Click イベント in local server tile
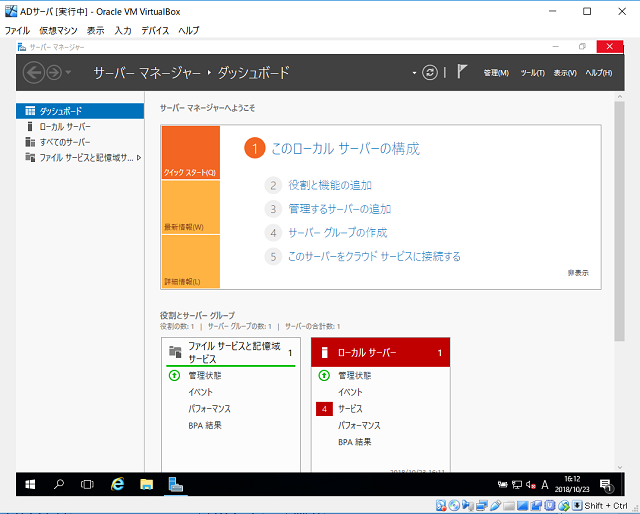640x514 pixels. coord(350,392)
